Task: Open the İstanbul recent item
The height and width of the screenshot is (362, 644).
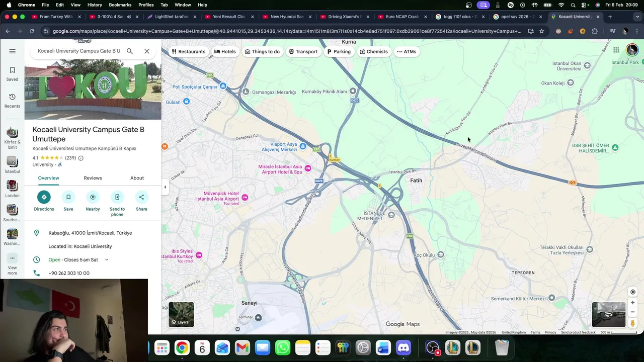Action: 13,165
